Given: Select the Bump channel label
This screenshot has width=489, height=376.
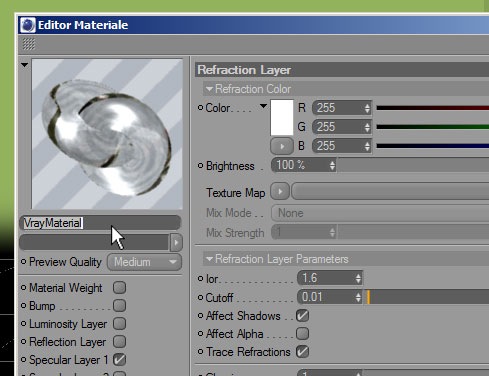Looking at the screenshot, I should [42, 306].
